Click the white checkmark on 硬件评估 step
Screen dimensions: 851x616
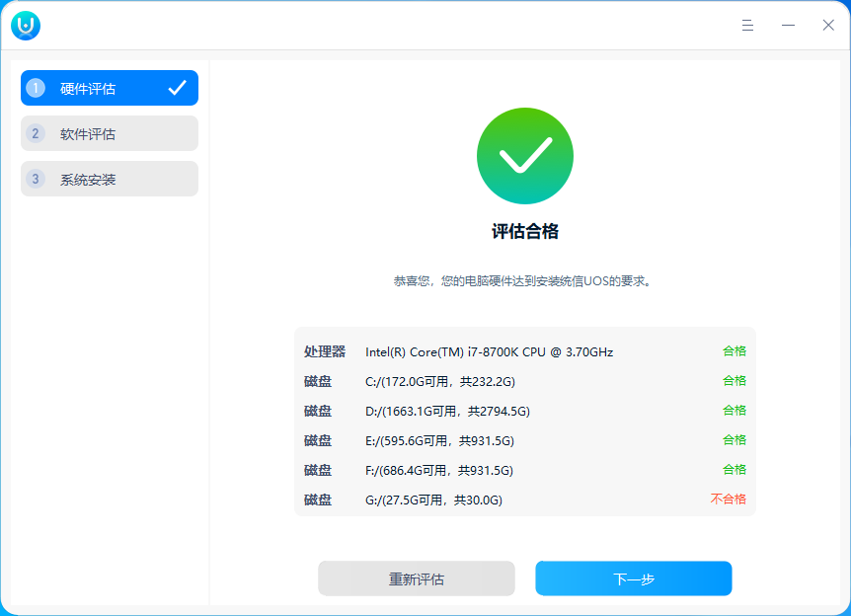pos(178,87)
